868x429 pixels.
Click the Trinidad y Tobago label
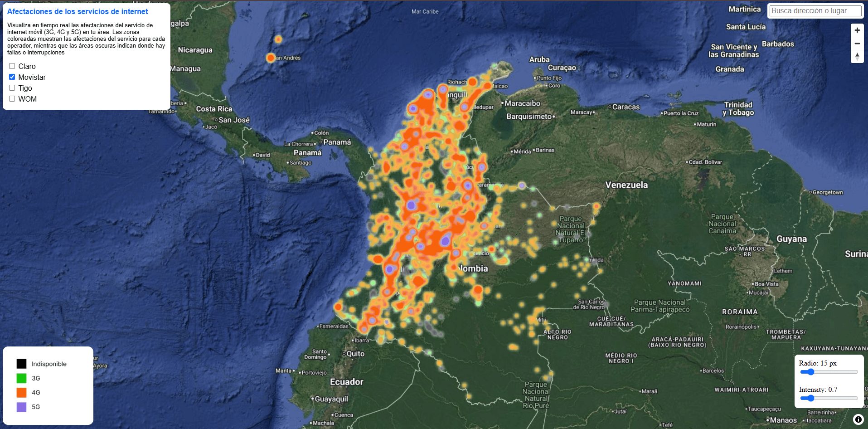[738, 108]
